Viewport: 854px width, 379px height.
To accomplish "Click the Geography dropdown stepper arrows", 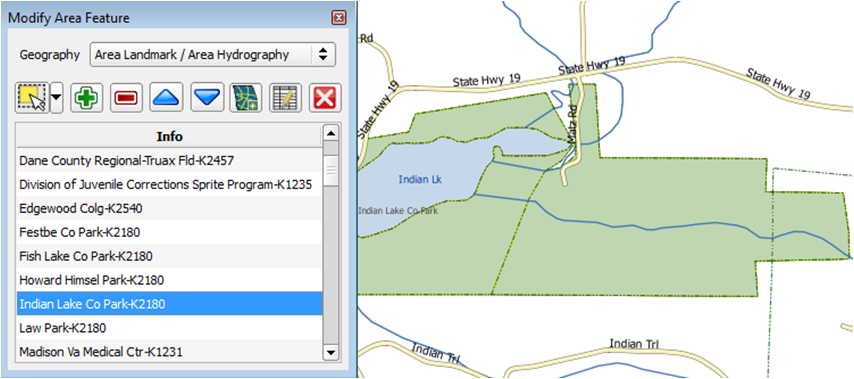I will [x=323, y=54].
